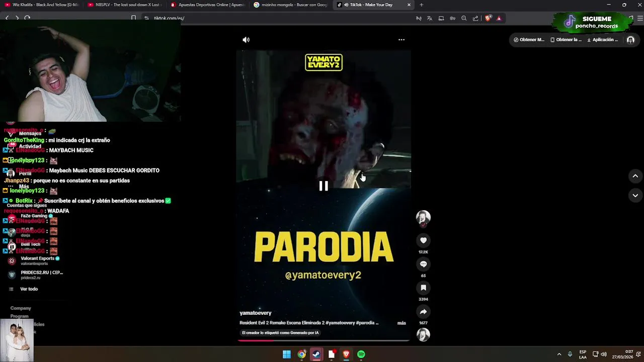Switch to the Apuestas Deportivas Online tab
This screenshot has width=644, height=362.
click(x=207, y=5)
